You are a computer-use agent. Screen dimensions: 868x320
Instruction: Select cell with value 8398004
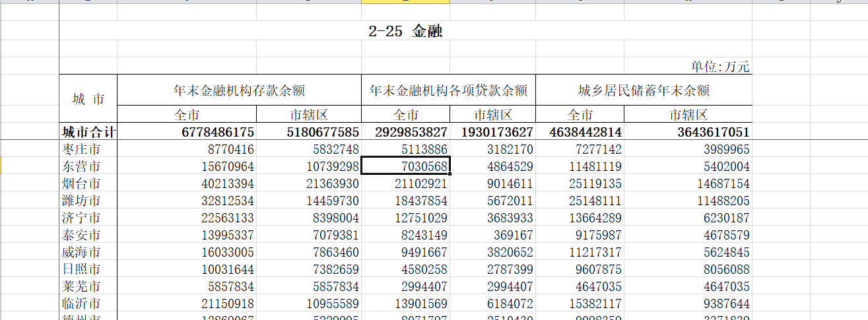tap(309, 218)
